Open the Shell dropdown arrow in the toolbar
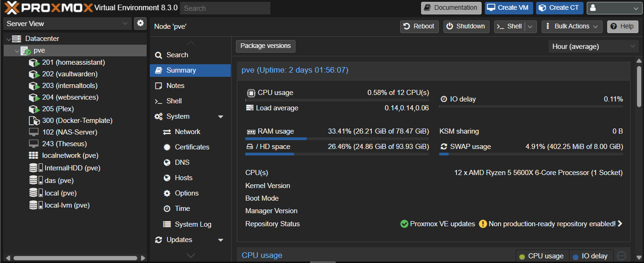The width and height of the screenshot is (644, 263). (x=531, y=27)
